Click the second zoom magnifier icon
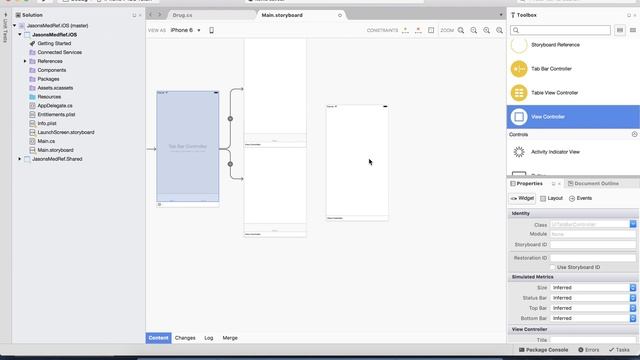This screenshot has width=640, height=360. click(x=474, y=30)
